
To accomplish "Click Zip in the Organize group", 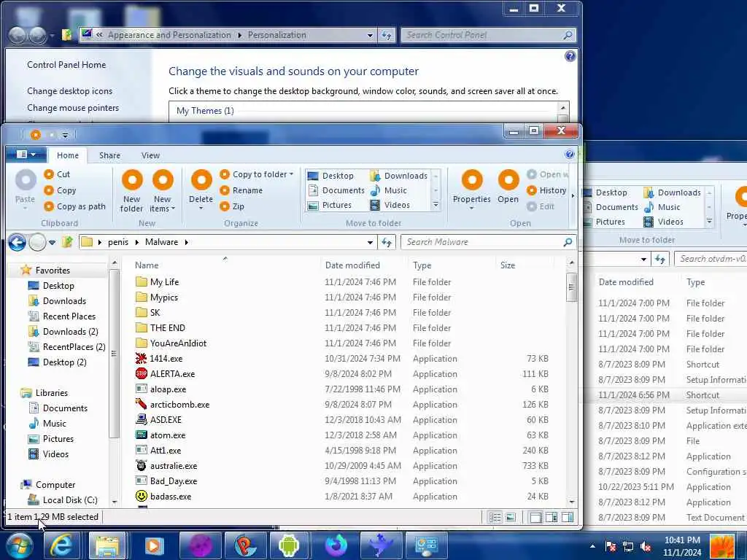I will (232, 206).
